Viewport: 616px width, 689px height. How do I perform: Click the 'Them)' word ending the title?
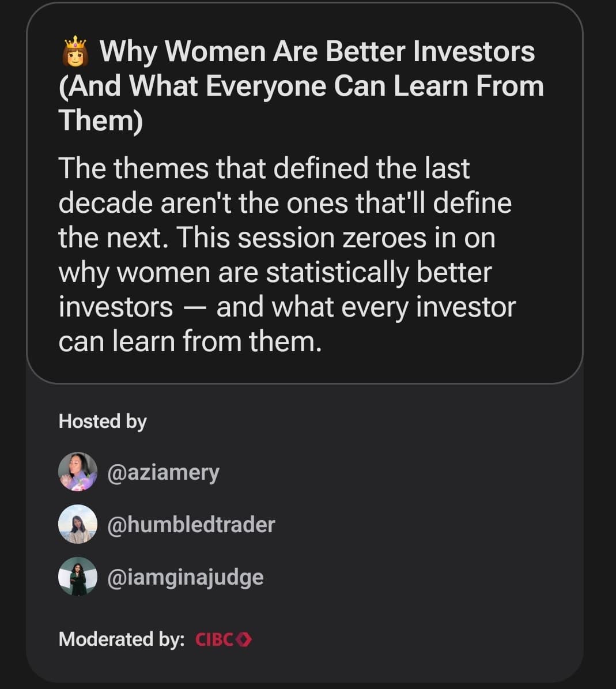tap(100, 121)
